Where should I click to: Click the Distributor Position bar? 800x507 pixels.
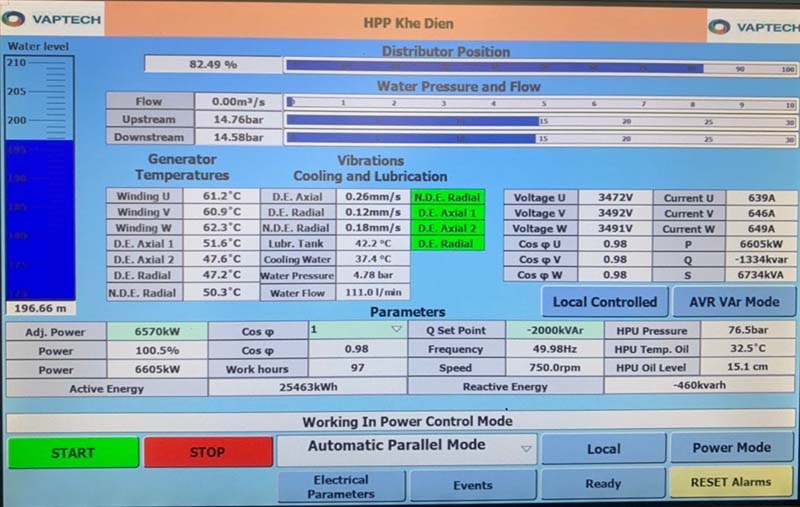coord(540,67)
